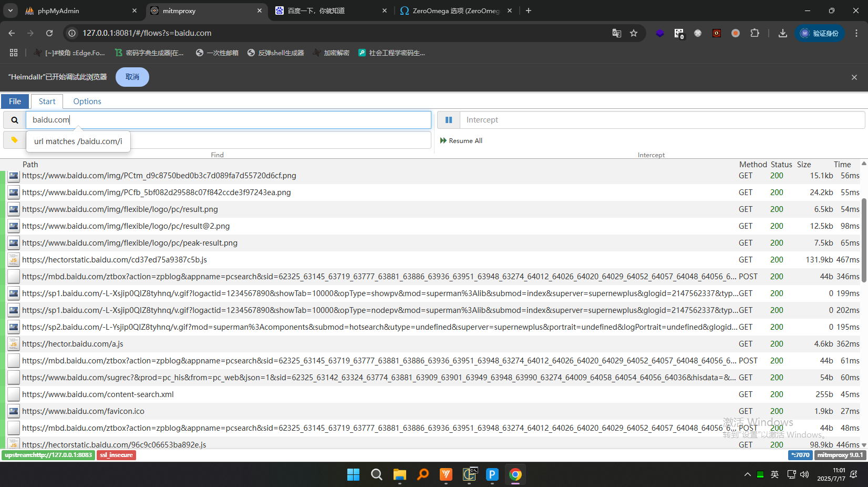
Task: Open File Explorer from taskbar
Action: 400,475
